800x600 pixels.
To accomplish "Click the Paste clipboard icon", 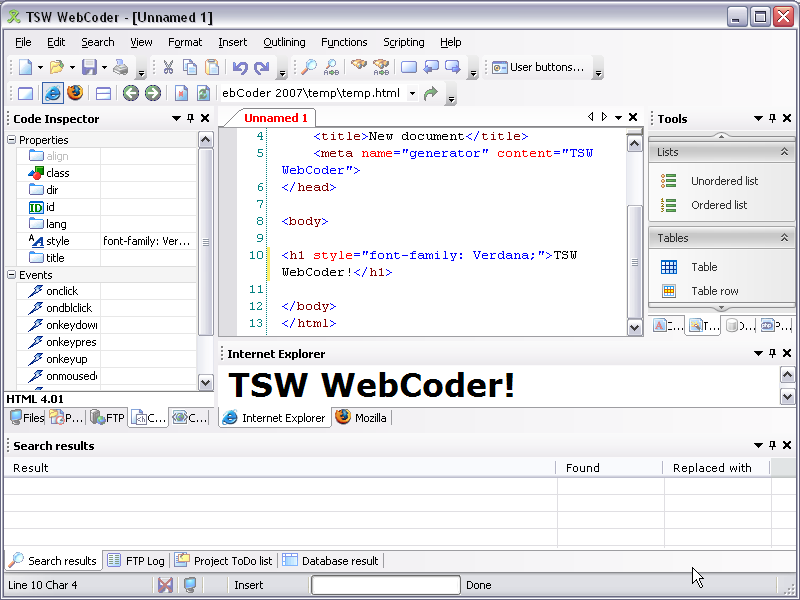I will coord(212,67).
